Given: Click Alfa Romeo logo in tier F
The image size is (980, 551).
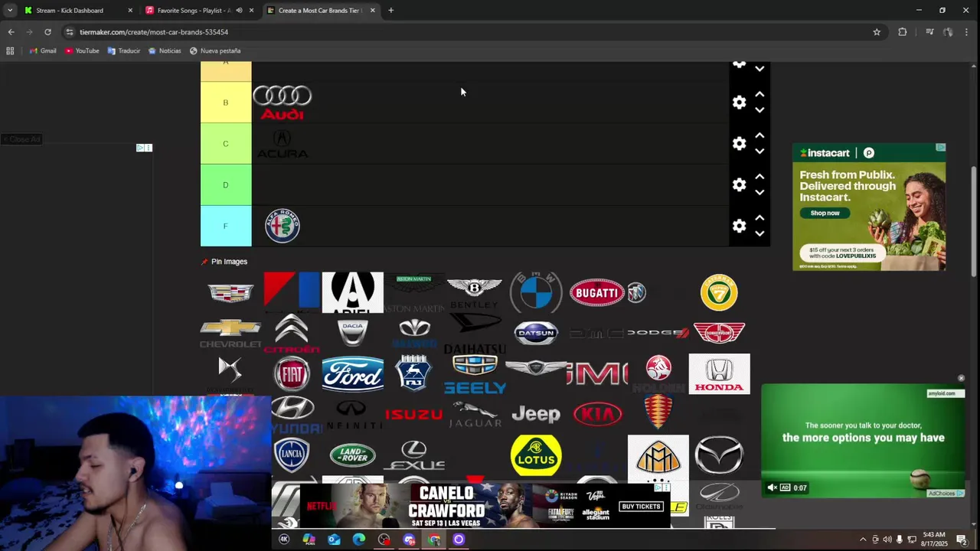Looking at the screenshot, I should [283, 227].
